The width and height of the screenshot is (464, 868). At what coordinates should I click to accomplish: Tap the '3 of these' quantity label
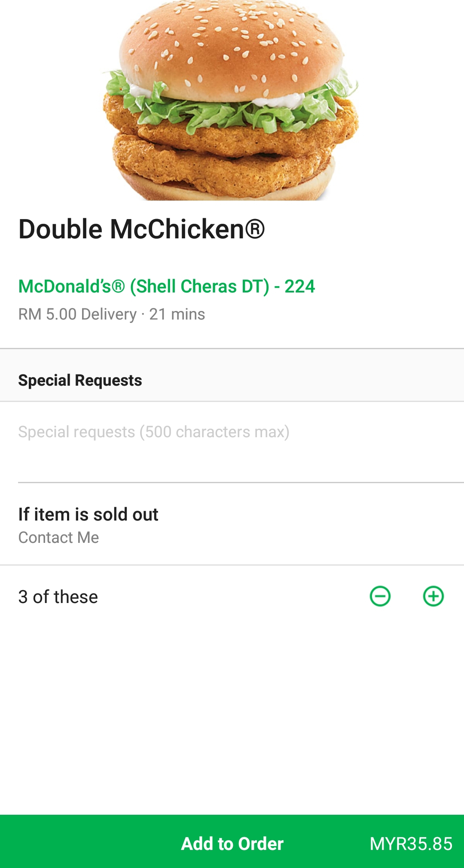(58, 597)
